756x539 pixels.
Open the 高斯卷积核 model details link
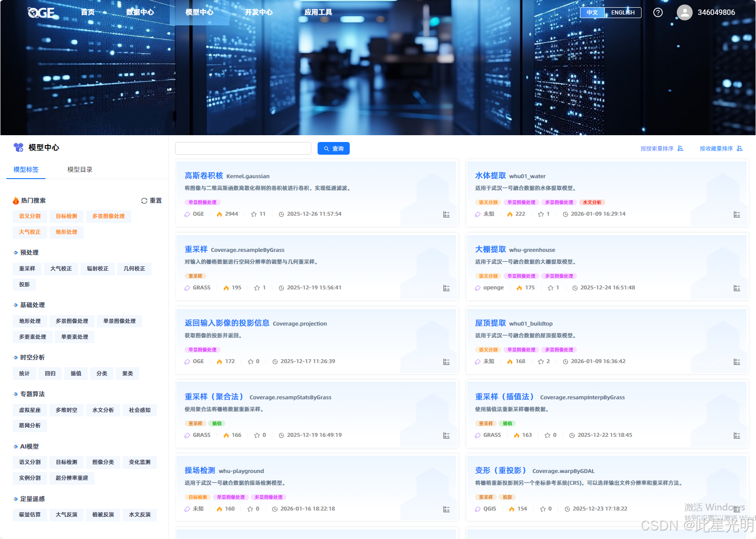203,176
